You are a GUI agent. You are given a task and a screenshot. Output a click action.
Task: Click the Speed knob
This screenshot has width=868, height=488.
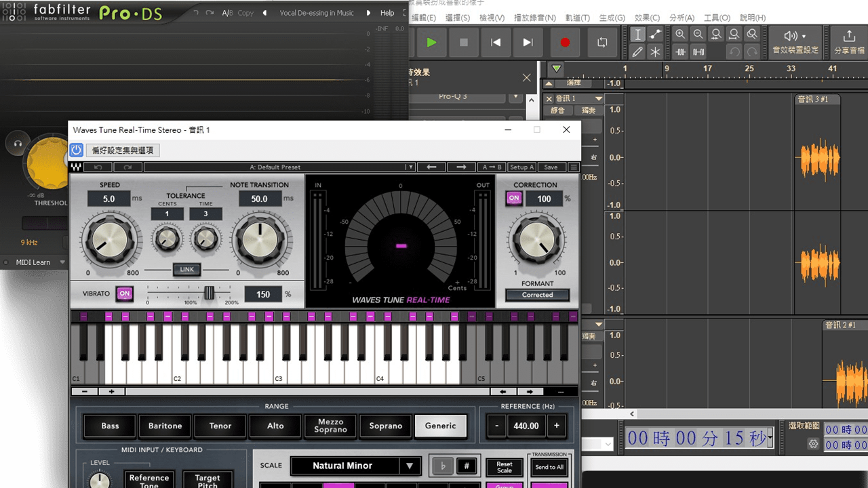[x=111, y=241]
